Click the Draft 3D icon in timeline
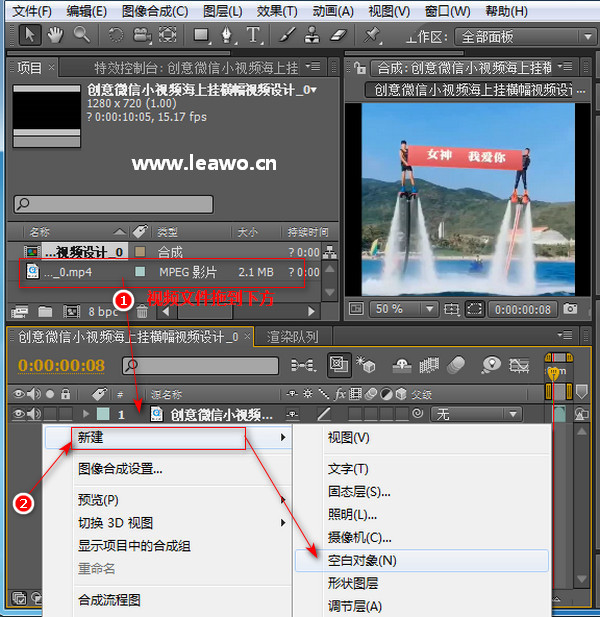 [366, 365]
